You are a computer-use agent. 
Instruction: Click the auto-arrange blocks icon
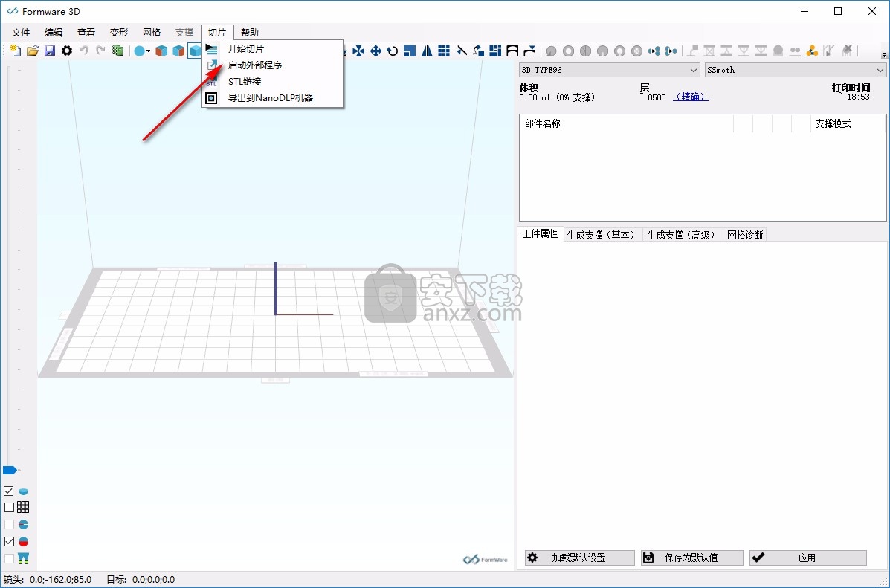coord(495,51)
